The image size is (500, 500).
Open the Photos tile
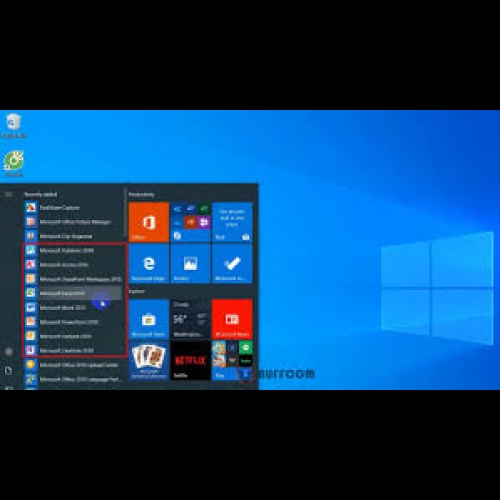point(190,264)
